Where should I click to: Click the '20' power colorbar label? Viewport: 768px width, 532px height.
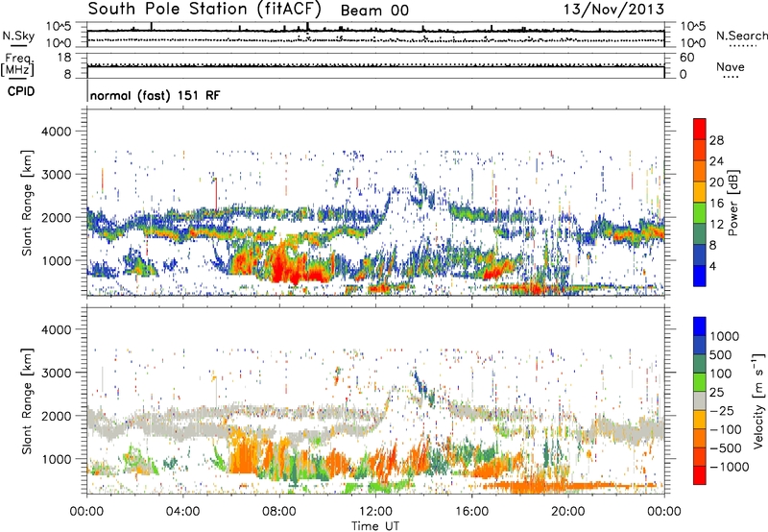pos(716,182)
